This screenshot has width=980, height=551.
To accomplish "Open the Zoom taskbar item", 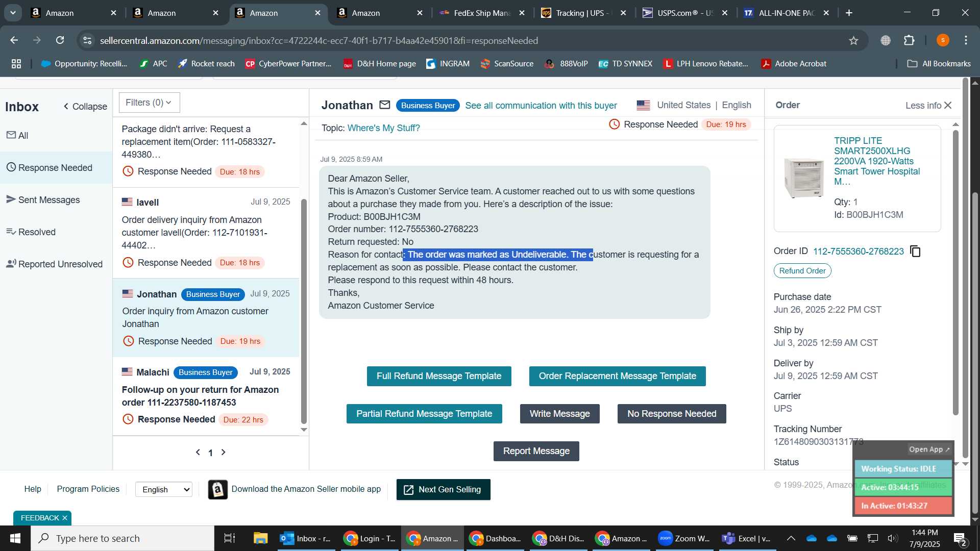I will (684, 538).
